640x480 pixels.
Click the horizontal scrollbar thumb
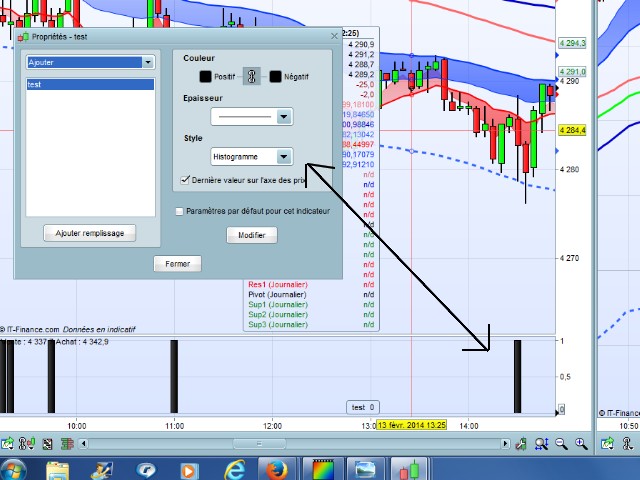point(259,443)
